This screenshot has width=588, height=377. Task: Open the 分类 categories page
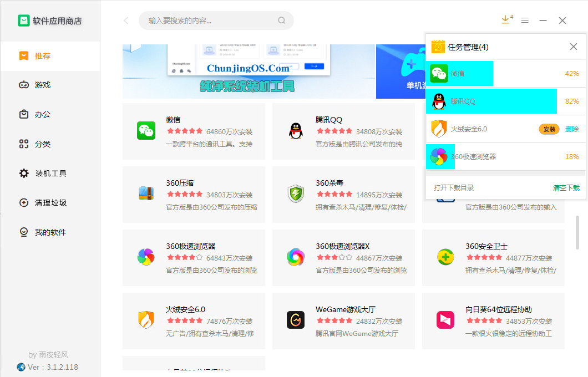[50, 144]
